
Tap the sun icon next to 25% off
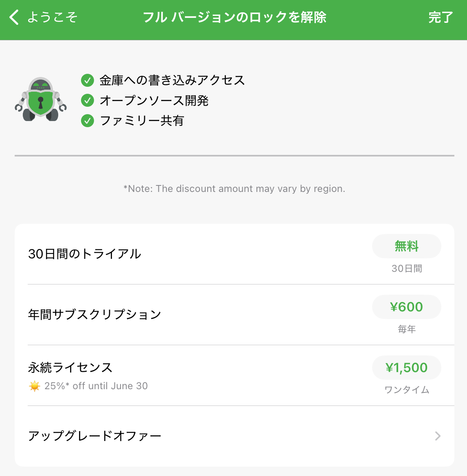[35, 386]
